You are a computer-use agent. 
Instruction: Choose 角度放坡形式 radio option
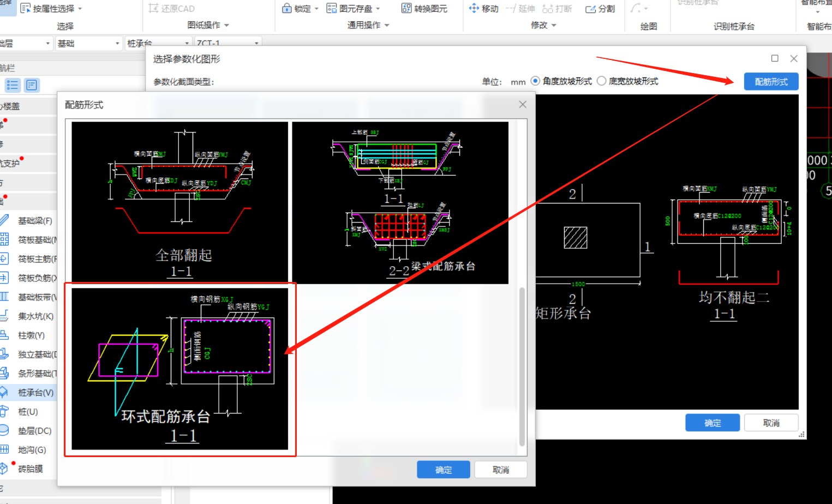(535, 81)
